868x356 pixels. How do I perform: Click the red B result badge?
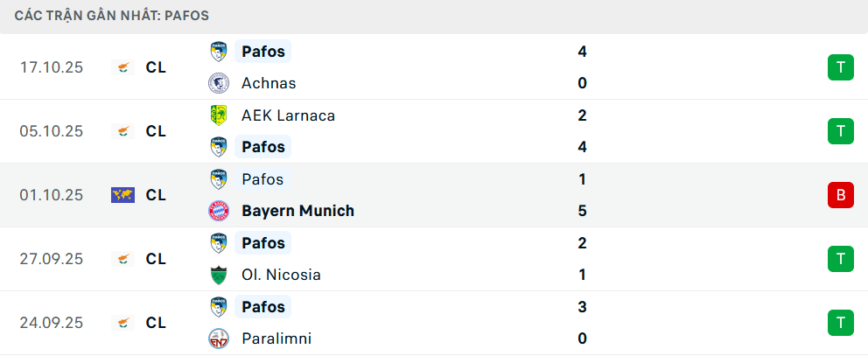[x=840, y=195]
